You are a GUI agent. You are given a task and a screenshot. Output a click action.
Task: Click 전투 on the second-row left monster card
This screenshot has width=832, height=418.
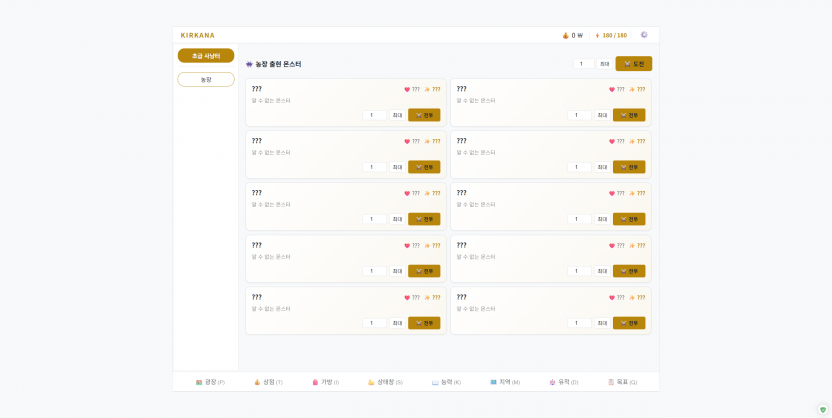[x=424, y=167]
